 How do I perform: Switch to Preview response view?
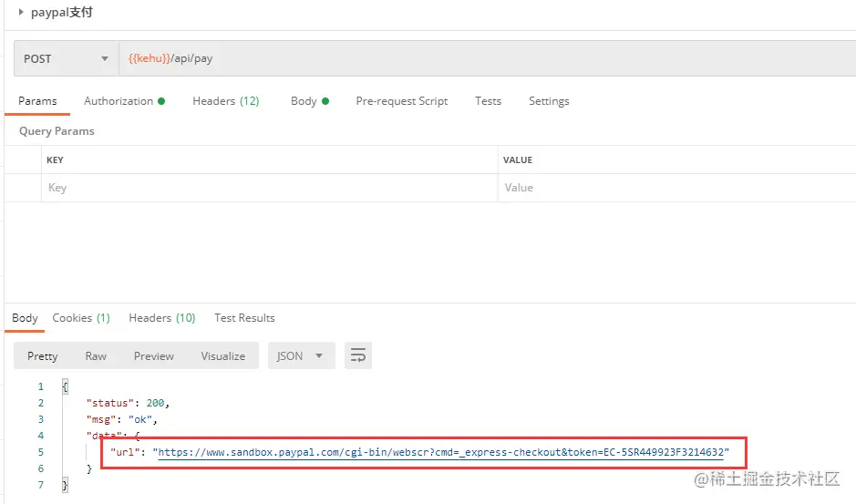(x=153, y=356)
